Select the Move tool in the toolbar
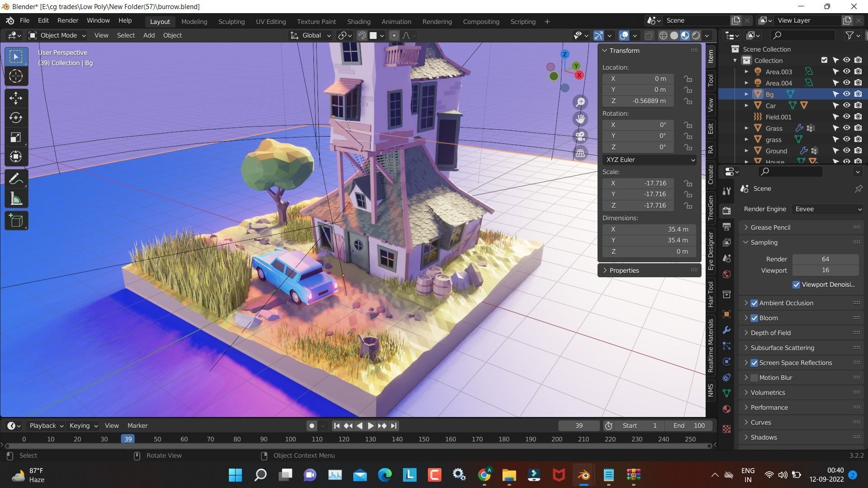Viewport: 868px width, 488px height. coord(16,98)
